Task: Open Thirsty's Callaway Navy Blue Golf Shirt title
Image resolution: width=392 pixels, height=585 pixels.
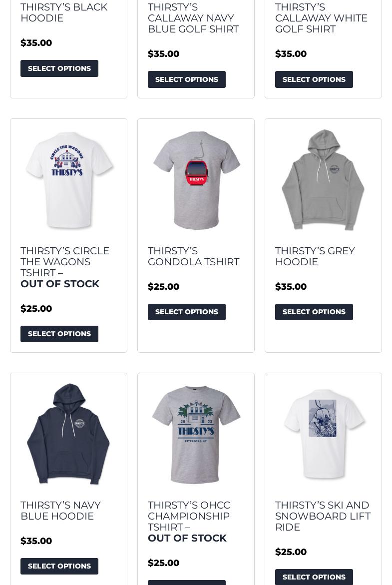Action: (x=193, y=18)
